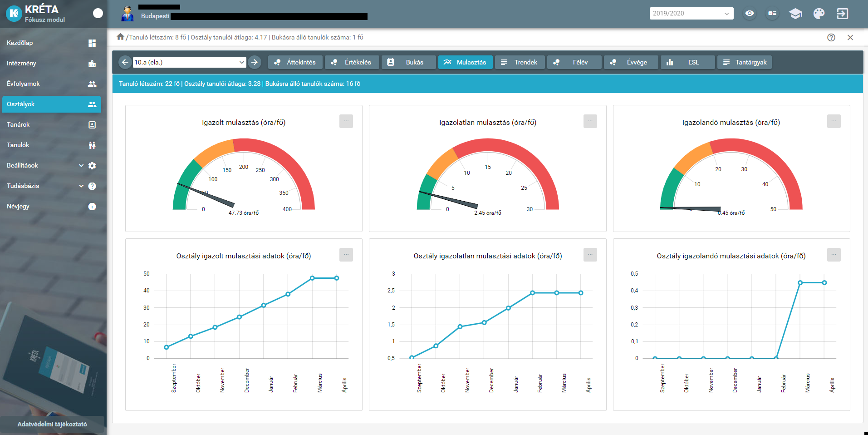Select Osztályok in the sidebar
Screen dimensions: 868x435
[x=52, y=104]
